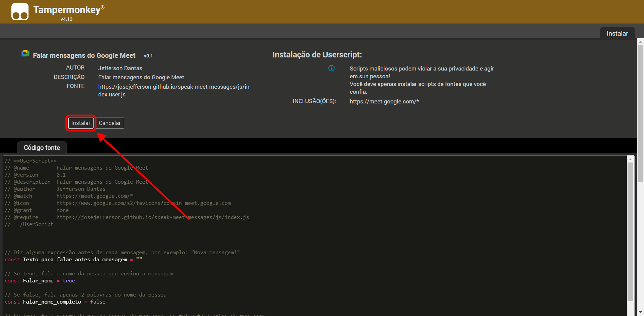Screen dimensions: 644x316
Task: Click the // ==/UserScript== code line
Action: (x=32, y=224)
